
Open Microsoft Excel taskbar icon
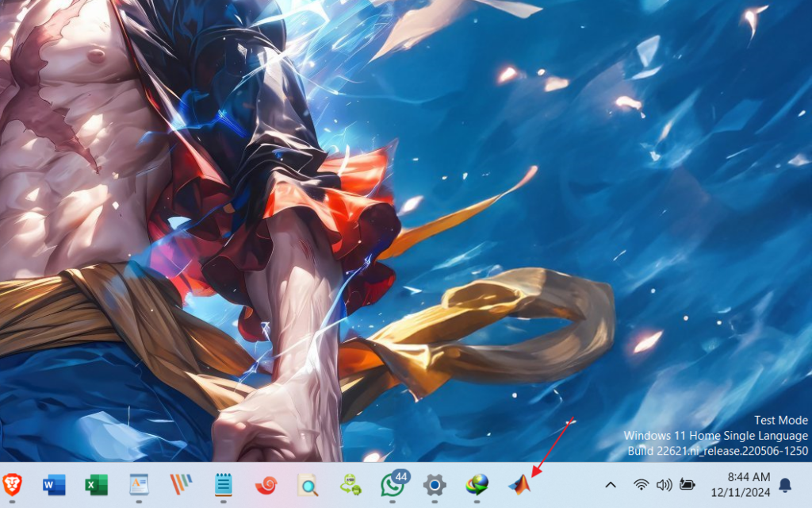96,484
